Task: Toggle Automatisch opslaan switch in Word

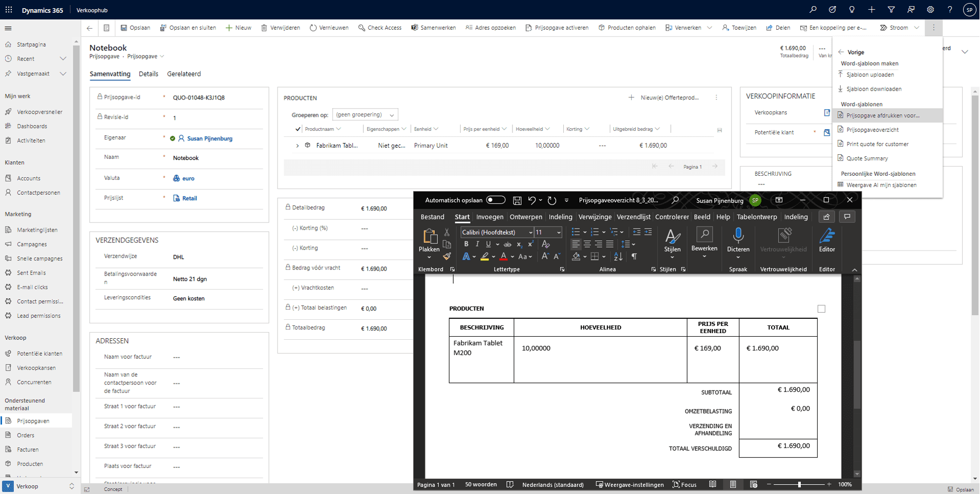Action: click(x=496, y=200)
